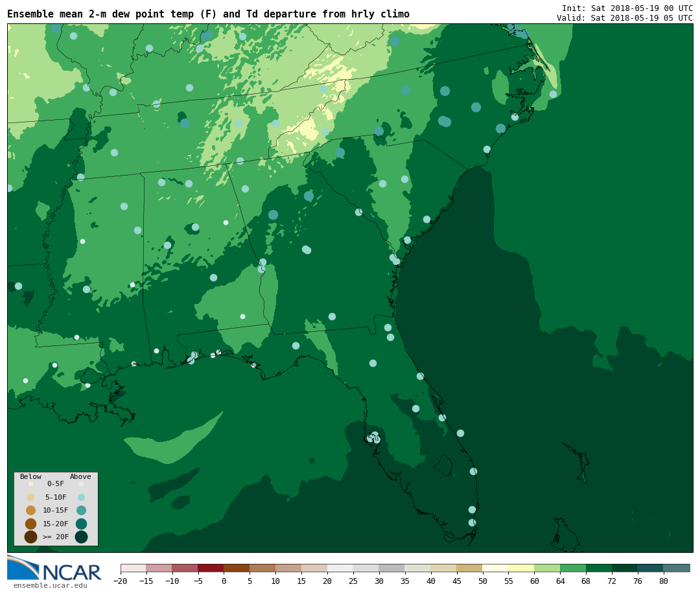Click the Init time label
Viewport: 700px width, 593px height.
coord(627,8)
